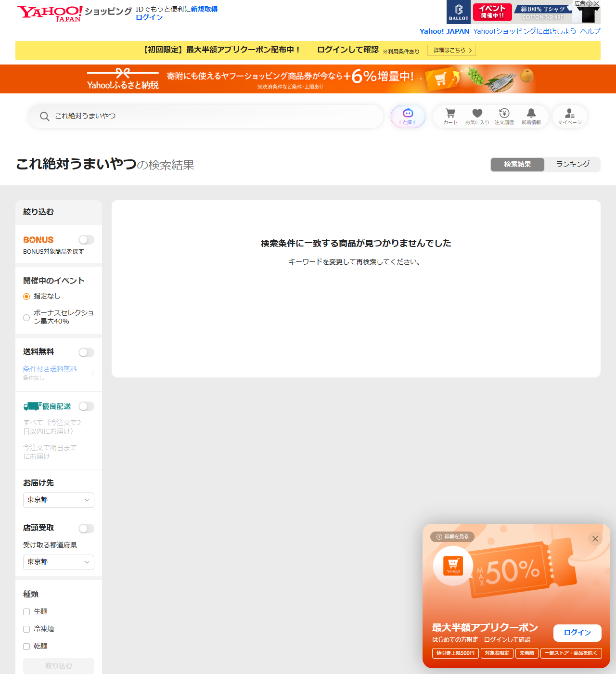Switch to the 検索結果 tab

point(517,165)
